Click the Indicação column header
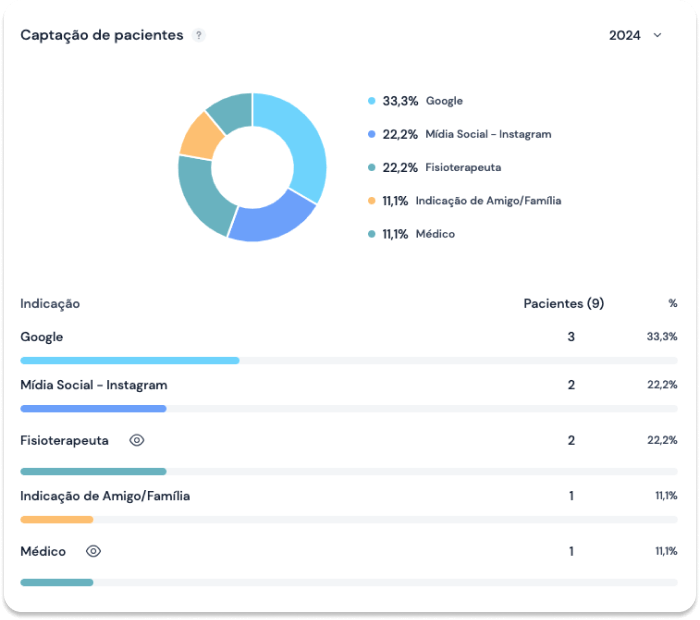 click(x=50, y=303)
